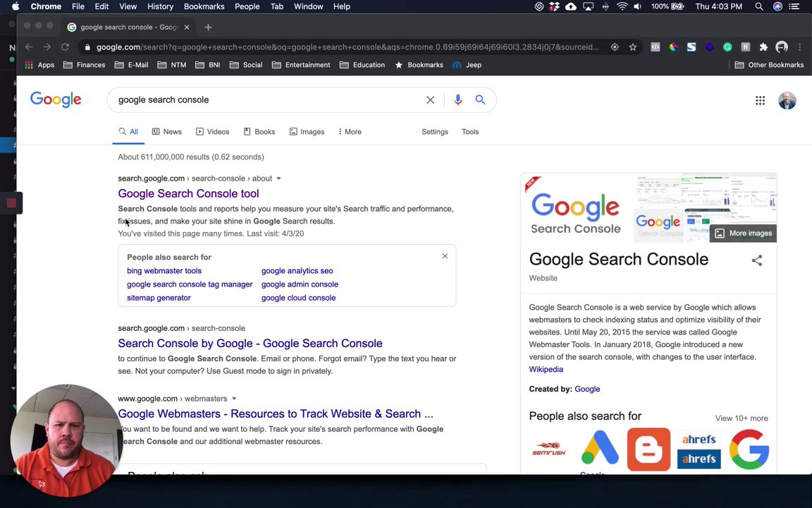812x508 pixels.
Task: Click the Created by Google link
Action: pos(587,389)
